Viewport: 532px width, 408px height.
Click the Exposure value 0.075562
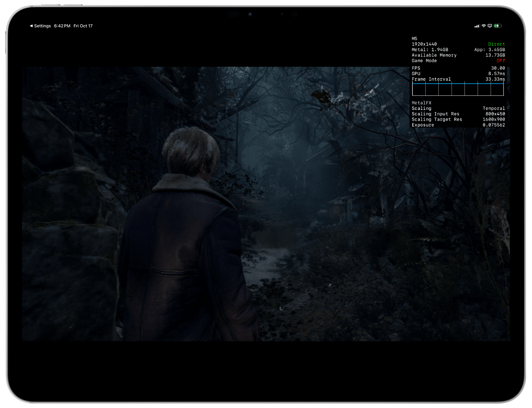point(494,125)
